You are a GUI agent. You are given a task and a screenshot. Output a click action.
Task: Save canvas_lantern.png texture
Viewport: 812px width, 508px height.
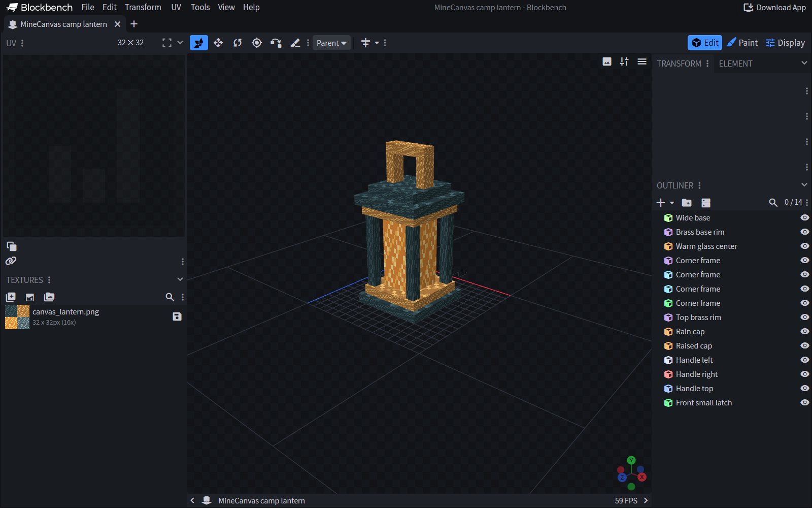point(177,316)
